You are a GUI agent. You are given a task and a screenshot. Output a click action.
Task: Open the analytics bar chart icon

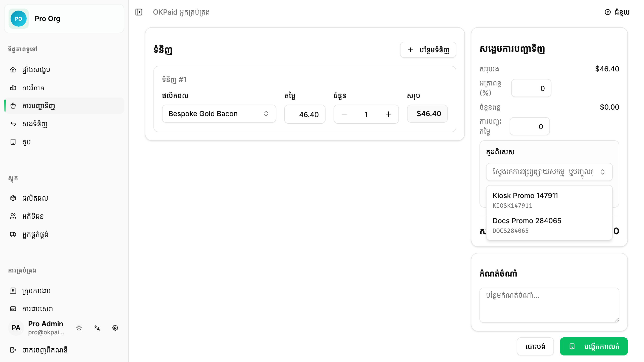[x=13, y=87]
